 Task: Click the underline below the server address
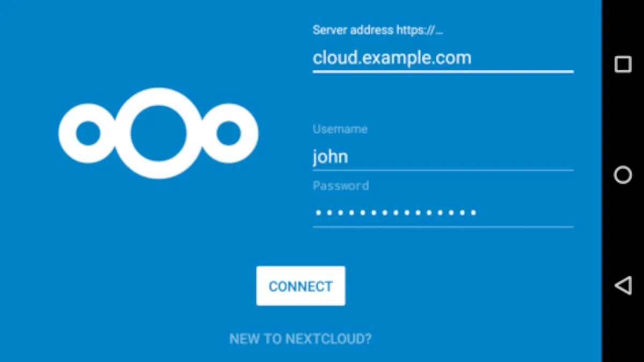[x=443, y=71]
